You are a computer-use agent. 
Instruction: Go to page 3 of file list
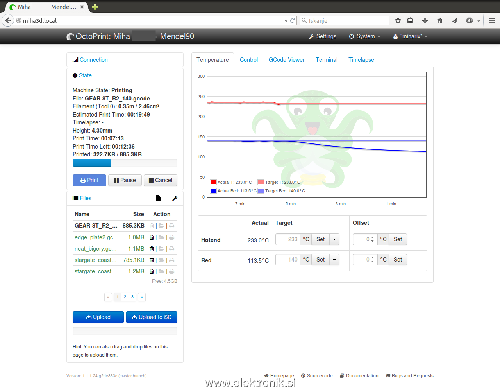point(133,297)
